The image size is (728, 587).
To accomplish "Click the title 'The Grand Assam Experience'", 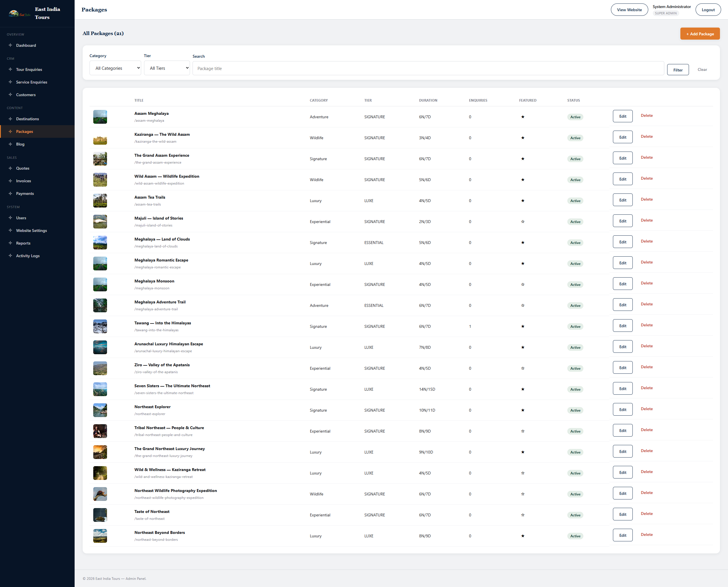I will [x=162, y=155].
